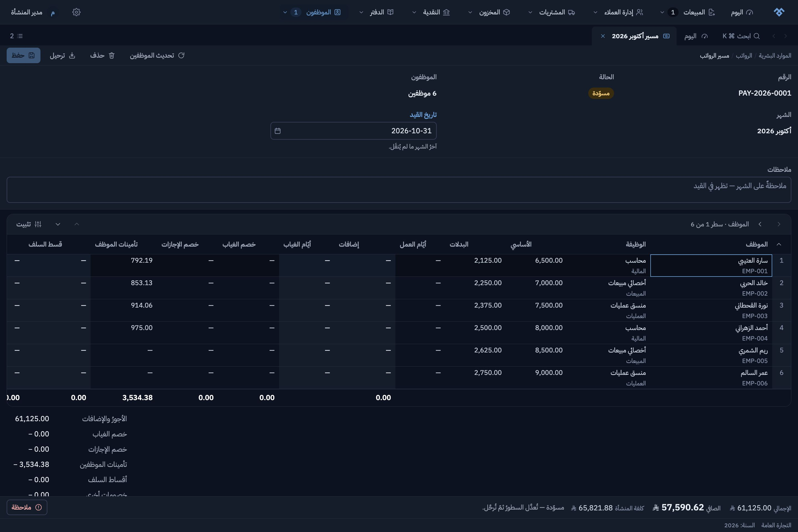Select employee cell سارة العتيبي
Viewport: 798px width, 532px height.
coord(711,265)
